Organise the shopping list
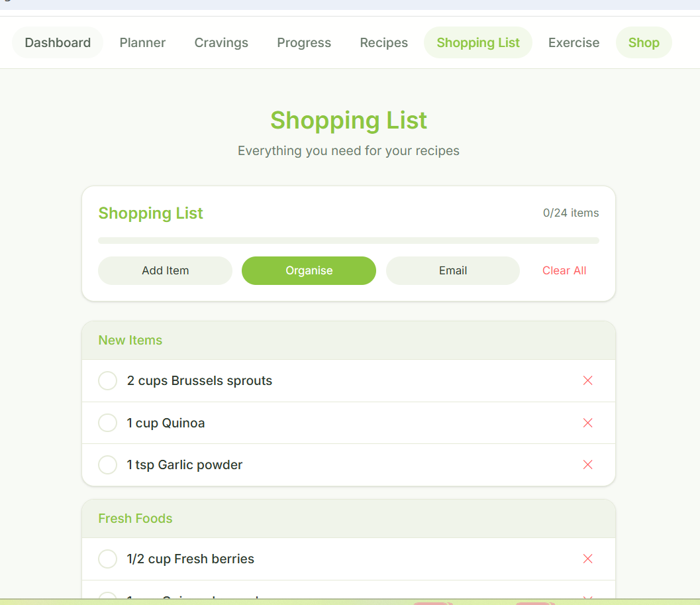This screenshot has width=700, height=605. pyautogui.click(x=309, y=270)
